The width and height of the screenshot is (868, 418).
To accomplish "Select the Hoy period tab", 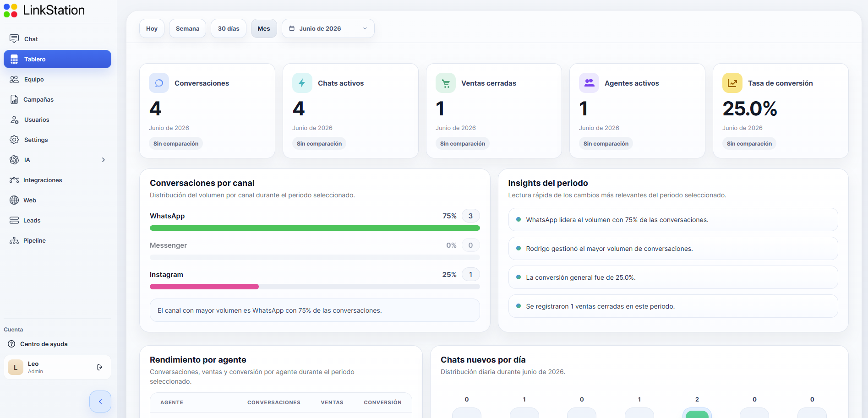I will [152, 28].
